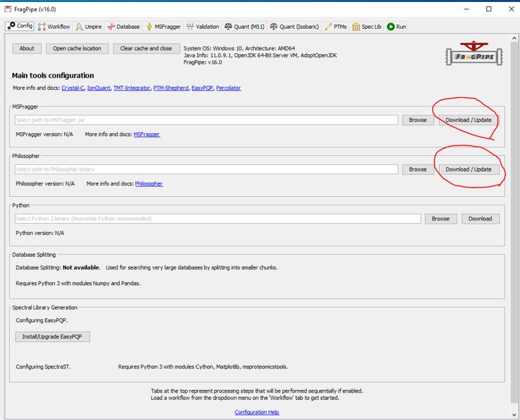Click Open cache location button
The image size is (520, 420).
click(x=77, y=48)
